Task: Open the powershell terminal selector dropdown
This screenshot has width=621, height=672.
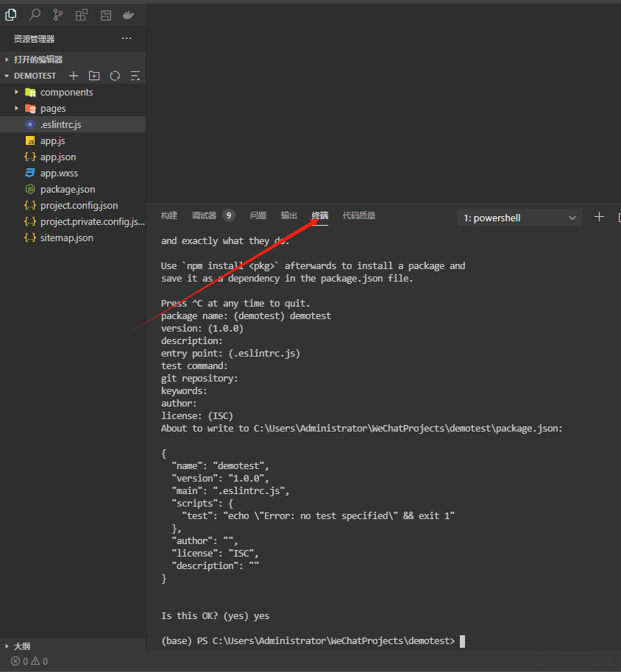Action: (x=519, y=218)
